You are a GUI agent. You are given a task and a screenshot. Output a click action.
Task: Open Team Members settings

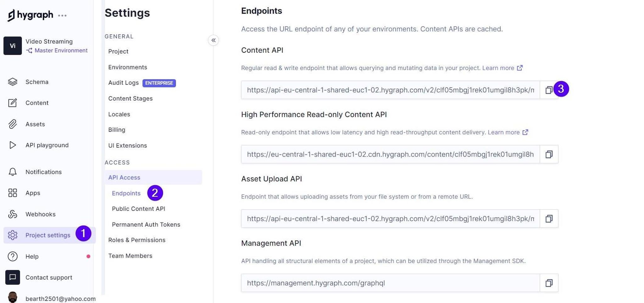click(130, 256)
